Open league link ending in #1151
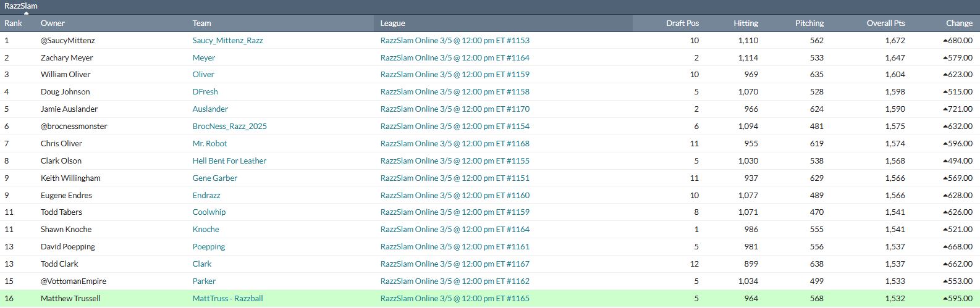This screenshot has height=308, width=980. [x=455, y=178]
